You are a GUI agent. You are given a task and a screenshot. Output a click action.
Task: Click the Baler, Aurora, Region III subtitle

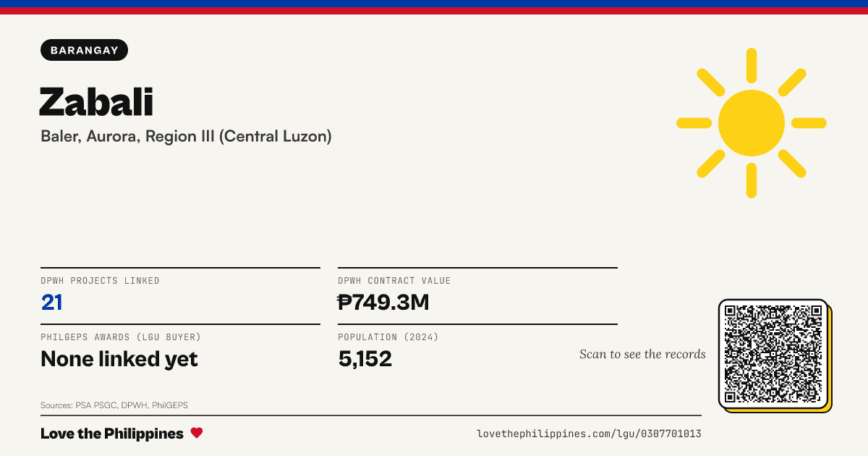tap(186, 136)
